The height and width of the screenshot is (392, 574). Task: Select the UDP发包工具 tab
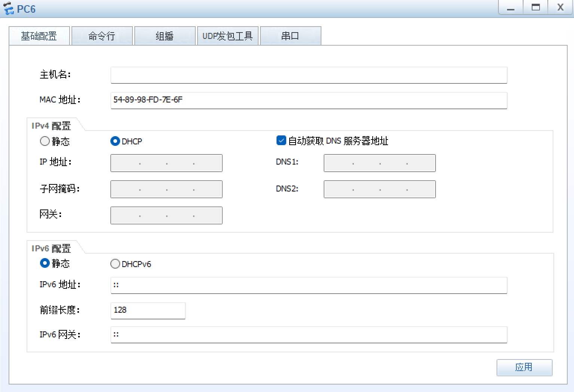(228, 36)
